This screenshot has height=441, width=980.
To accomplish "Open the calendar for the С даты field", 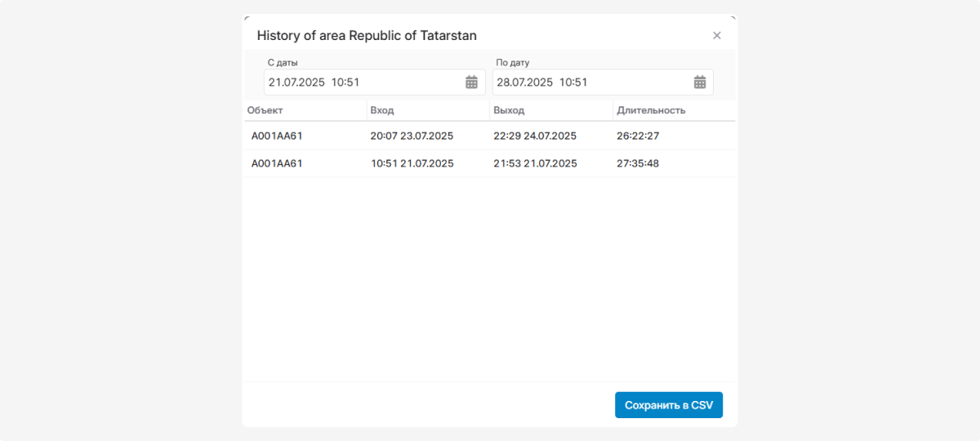I will click(x=471, y=82).
